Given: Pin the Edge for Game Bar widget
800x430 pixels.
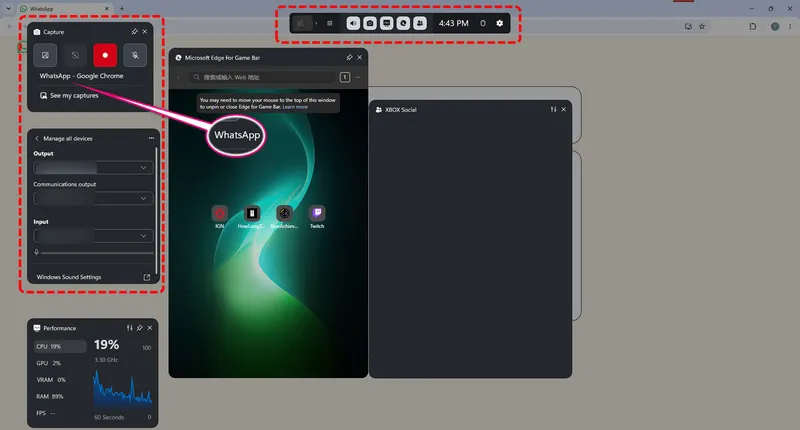Looking at the screenshot, I should [x=349, y=58].
